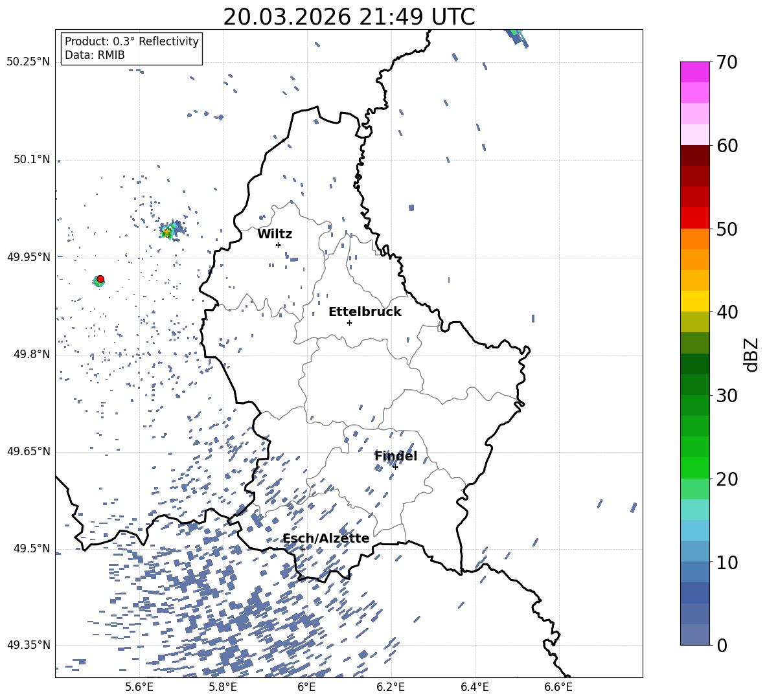Click the colorbar tick label 20
The image size is (767, 700).
tap(727, 479)
